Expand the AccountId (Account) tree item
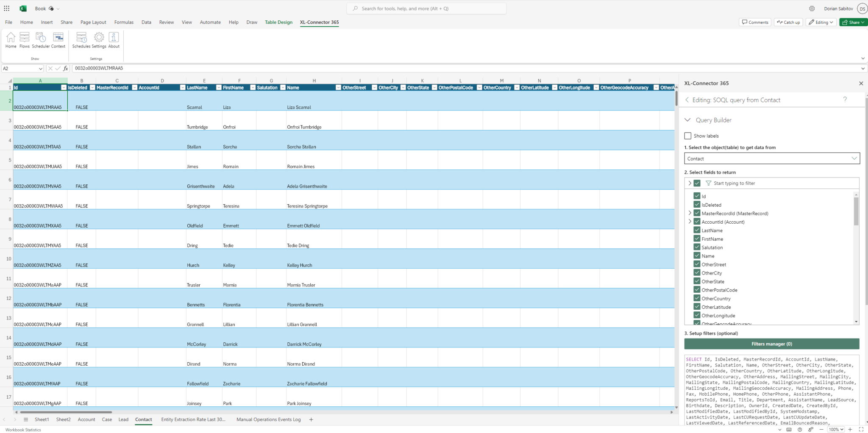The image size is (868, 433). coord(690,221)
